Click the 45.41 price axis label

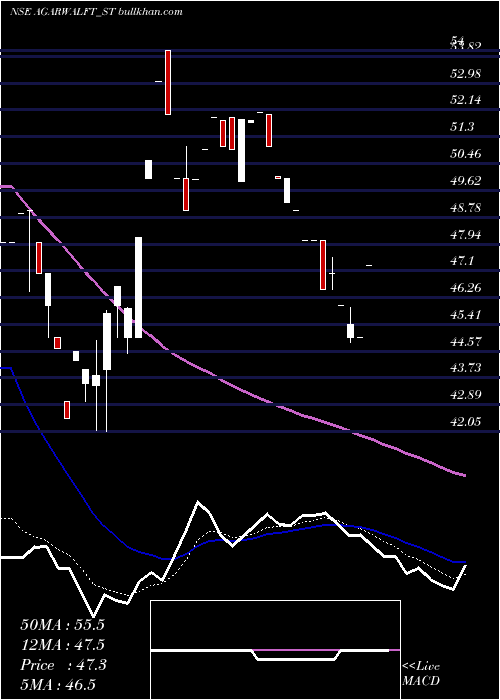tap(466, 315)
